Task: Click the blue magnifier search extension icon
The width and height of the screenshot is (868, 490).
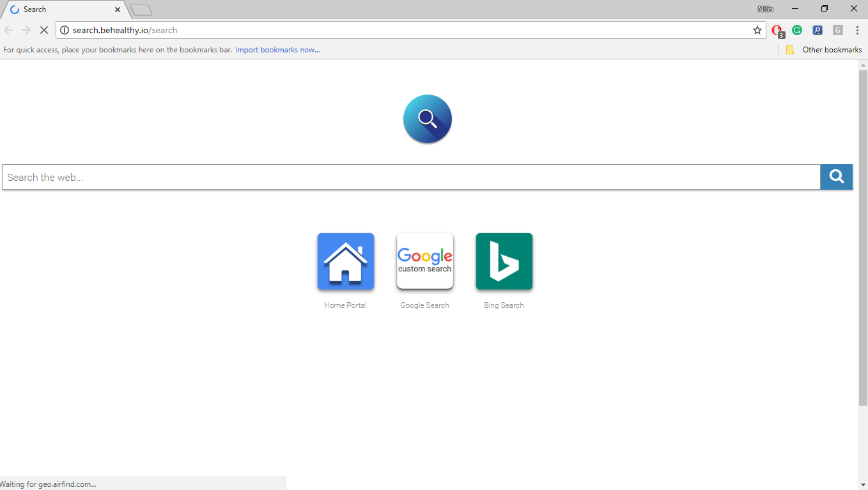Action: tap(818, 30)
